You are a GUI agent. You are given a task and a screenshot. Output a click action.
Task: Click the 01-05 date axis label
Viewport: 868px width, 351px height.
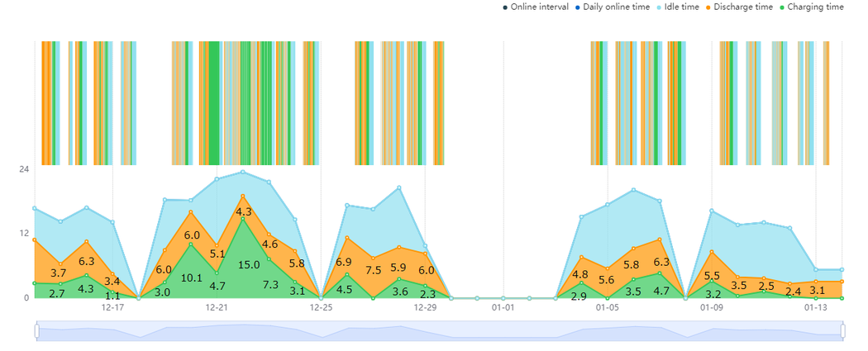pyautogui.click(x=608, y=307)
